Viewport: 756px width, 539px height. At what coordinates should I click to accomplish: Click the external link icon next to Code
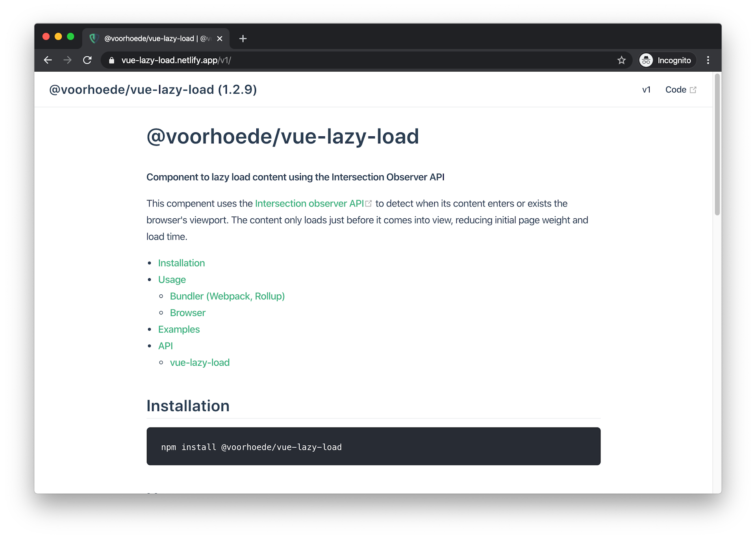click(693, 89)
